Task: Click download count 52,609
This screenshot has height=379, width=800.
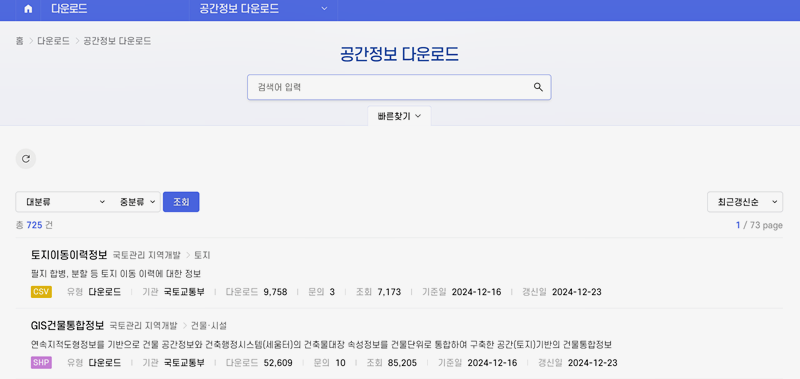Action: (x=278, y=363)
